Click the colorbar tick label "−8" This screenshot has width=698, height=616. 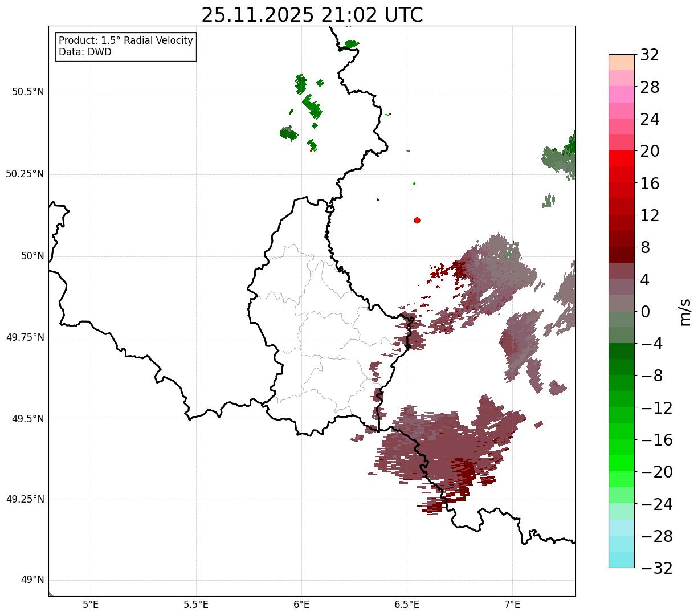tap(651, 376)
